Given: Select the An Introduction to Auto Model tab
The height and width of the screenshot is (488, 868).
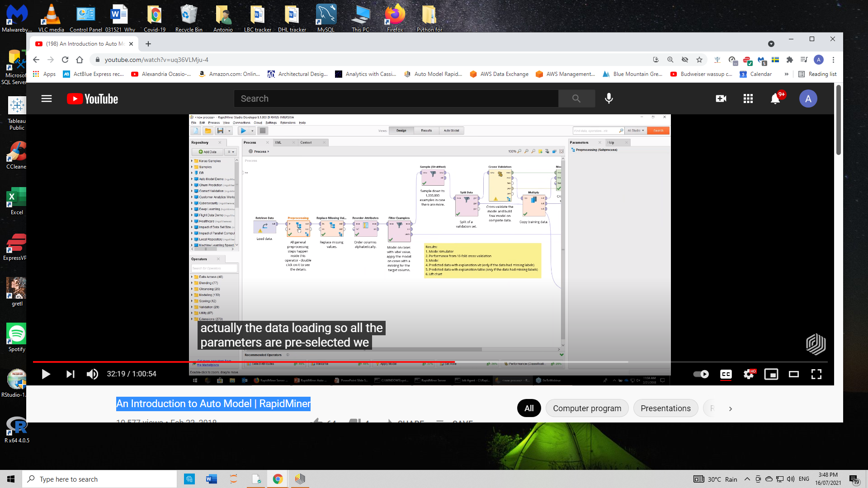Looking at the screenshot, I should click(x=85, y=44).
